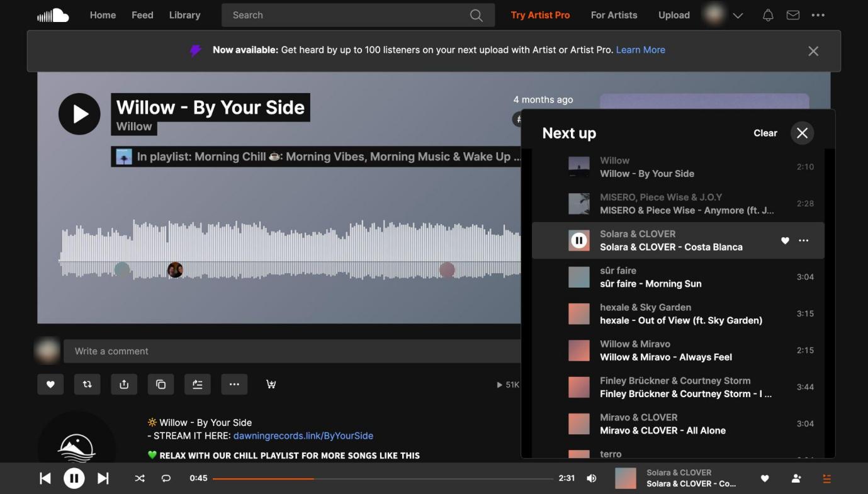Select hexale - Out of View queue item

(678, 313)
